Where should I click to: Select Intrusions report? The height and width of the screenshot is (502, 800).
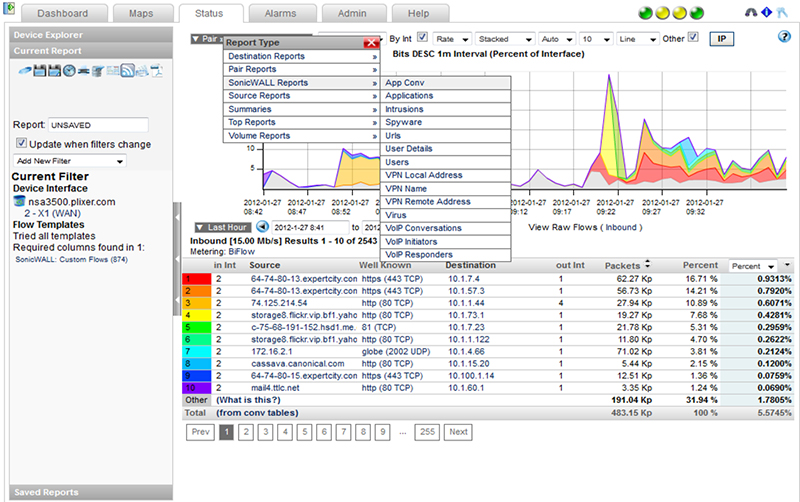[x=445, y=109]
